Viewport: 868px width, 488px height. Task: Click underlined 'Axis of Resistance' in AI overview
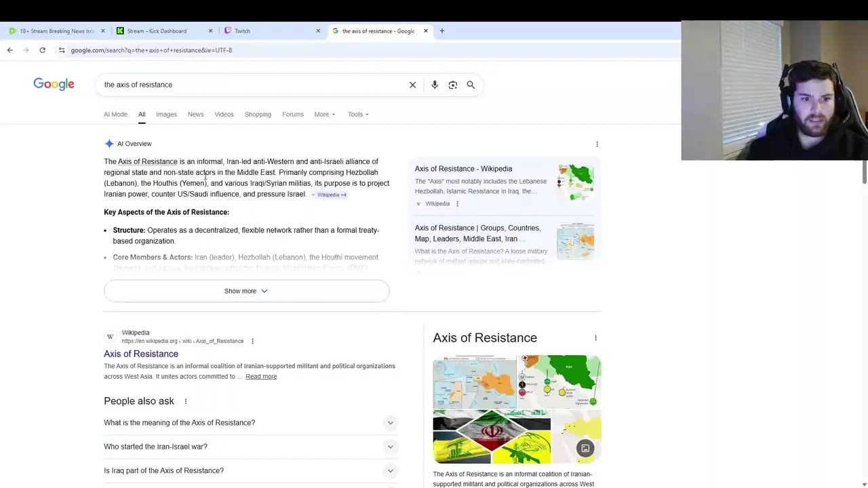(148, 161)
